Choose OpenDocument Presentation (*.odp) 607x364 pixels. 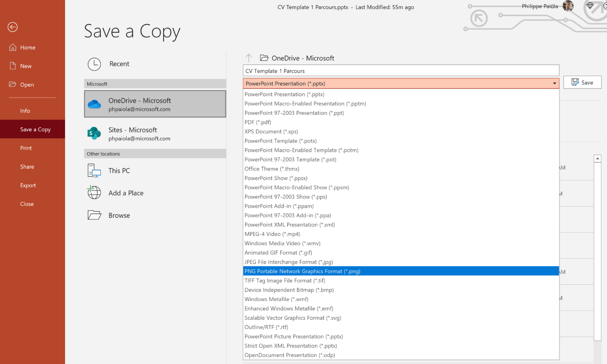[x=401, y=355]
